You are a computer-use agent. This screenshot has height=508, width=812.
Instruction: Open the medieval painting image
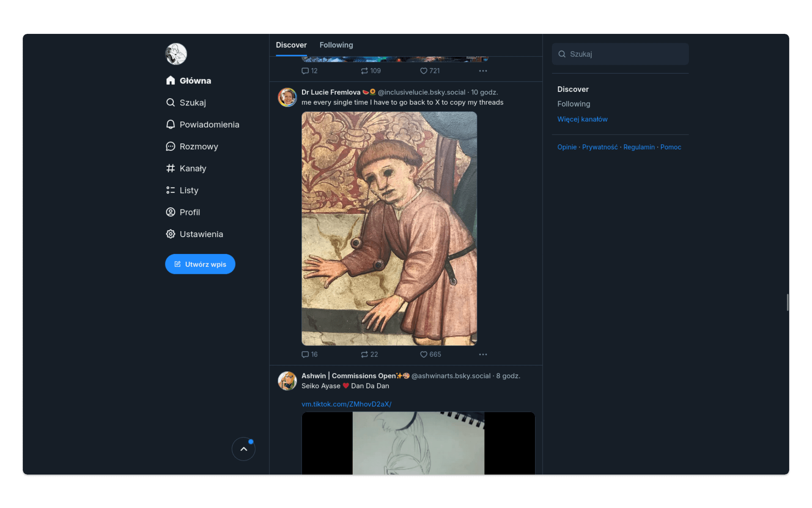click(389, 229)
